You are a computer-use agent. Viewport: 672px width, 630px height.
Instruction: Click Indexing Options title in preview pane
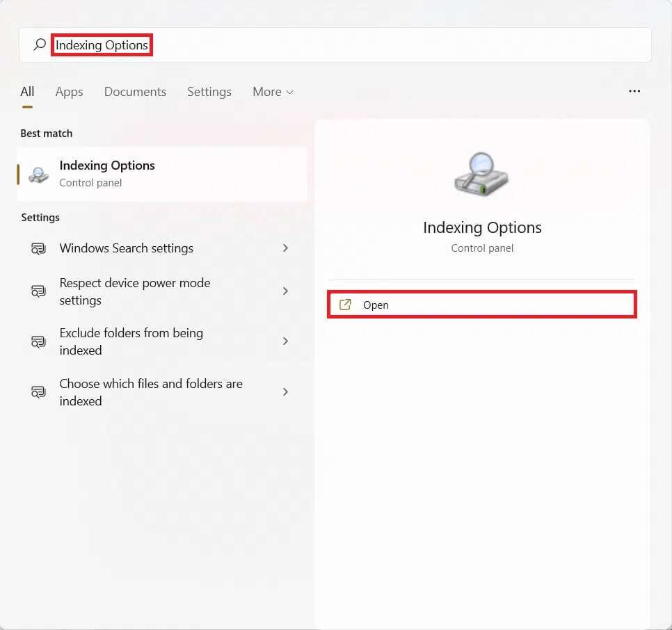point(482,227)
